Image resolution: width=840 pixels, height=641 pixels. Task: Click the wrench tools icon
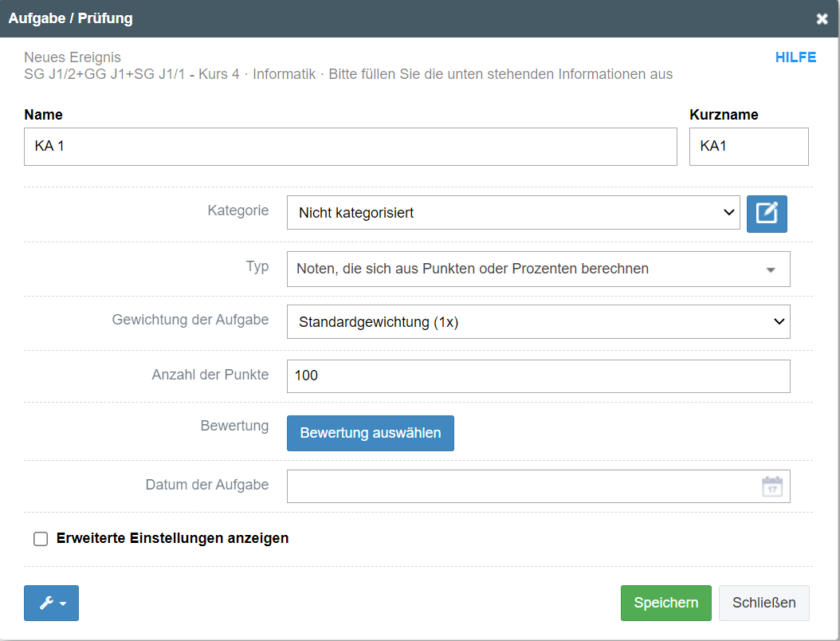(x=46, y=604)
